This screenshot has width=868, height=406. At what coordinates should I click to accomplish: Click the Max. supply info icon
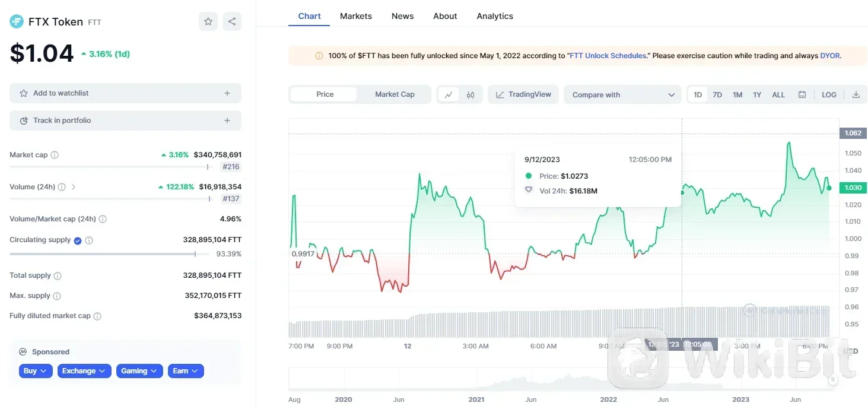coord(57,296)
